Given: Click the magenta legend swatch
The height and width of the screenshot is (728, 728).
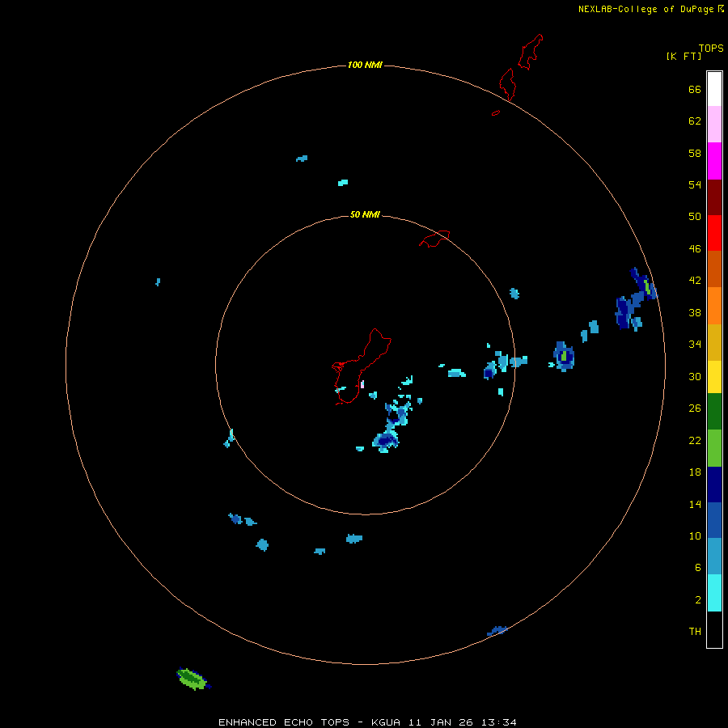Looking at the screenshot, I should tap(714, 161).
